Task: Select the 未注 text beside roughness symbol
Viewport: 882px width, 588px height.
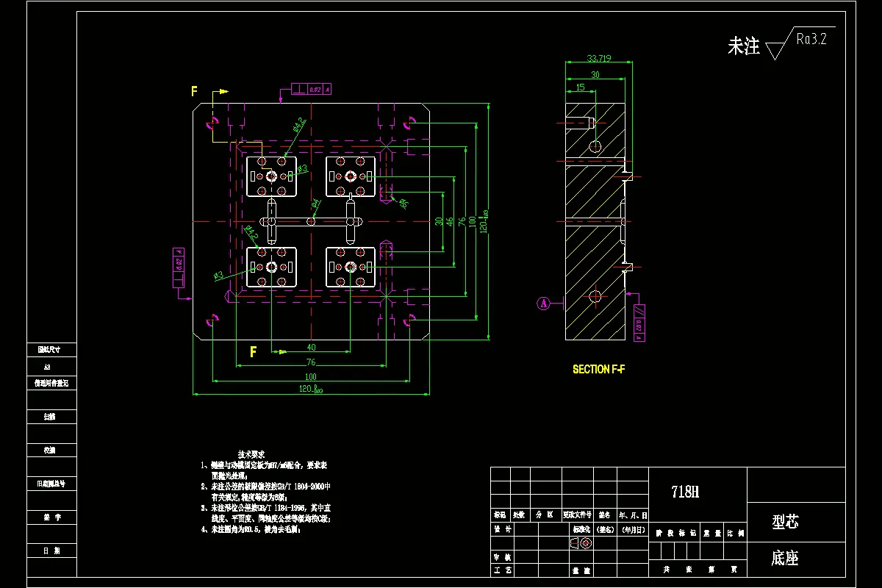Action: coord(744,47)
